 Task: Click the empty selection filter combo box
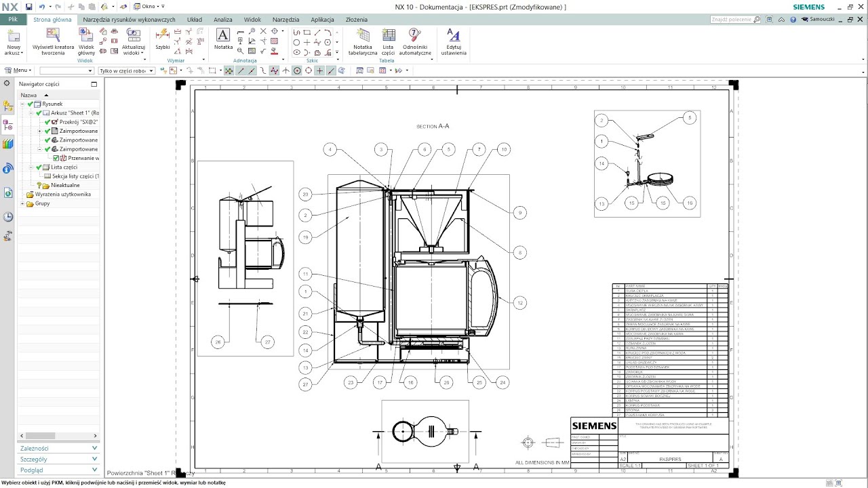click(66, 70)
